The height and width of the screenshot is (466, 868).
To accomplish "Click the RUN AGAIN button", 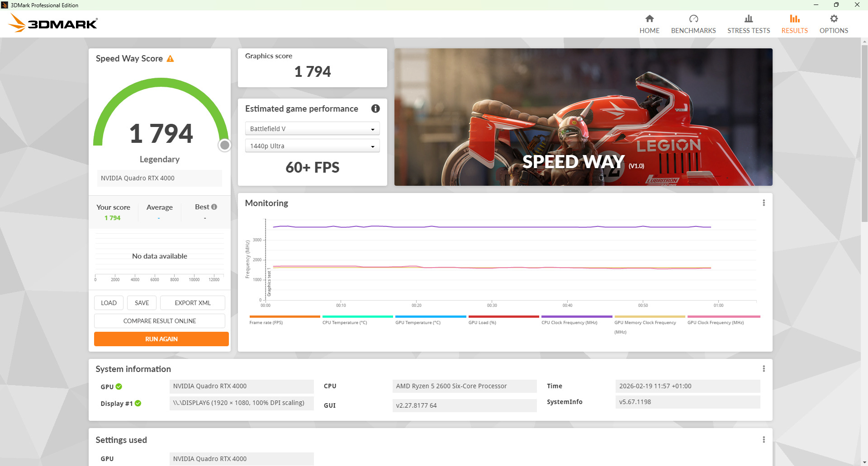I will coord(161,339).
